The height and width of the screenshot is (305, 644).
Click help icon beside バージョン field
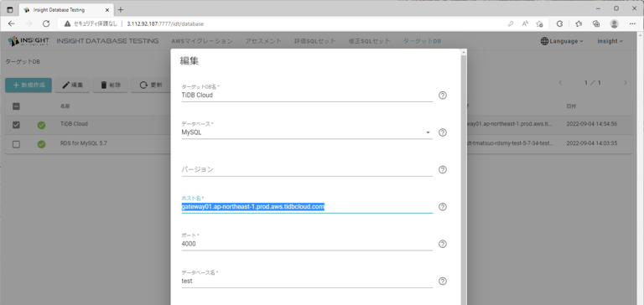(x=443, y=169)
